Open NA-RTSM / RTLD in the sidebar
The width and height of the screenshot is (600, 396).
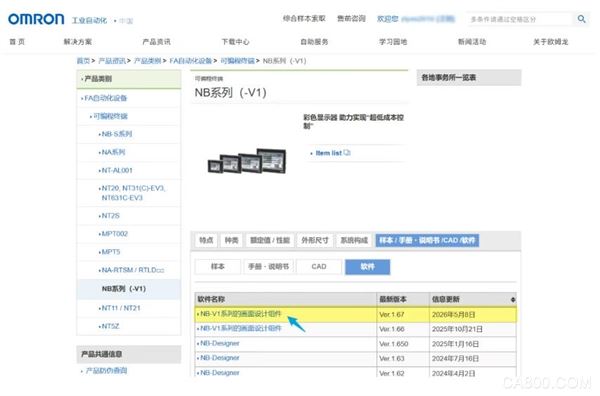pyautogui.click(x=133, y=270)
